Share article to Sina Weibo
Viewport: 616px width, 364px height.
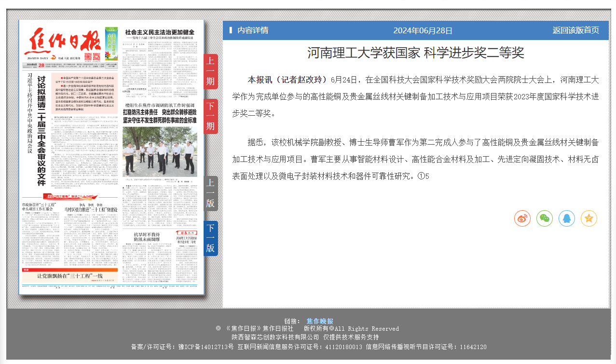coord(522,218)
